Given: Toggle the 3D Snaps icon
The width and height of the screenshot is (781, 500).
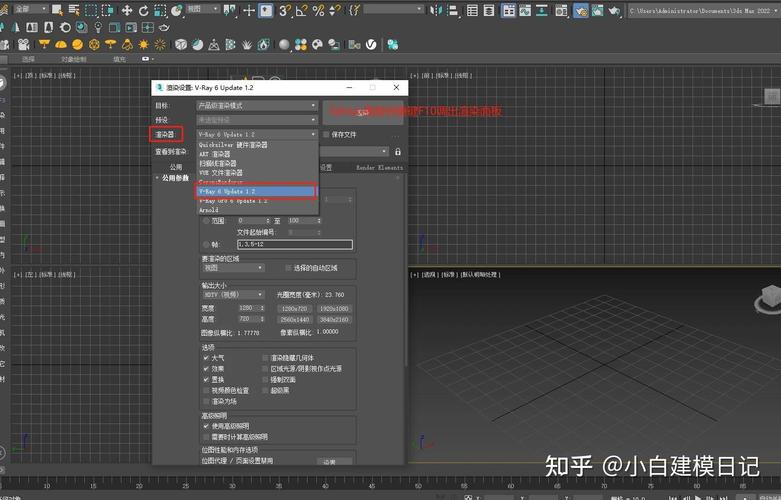Looking at the screenshot, I should [285, 10].
